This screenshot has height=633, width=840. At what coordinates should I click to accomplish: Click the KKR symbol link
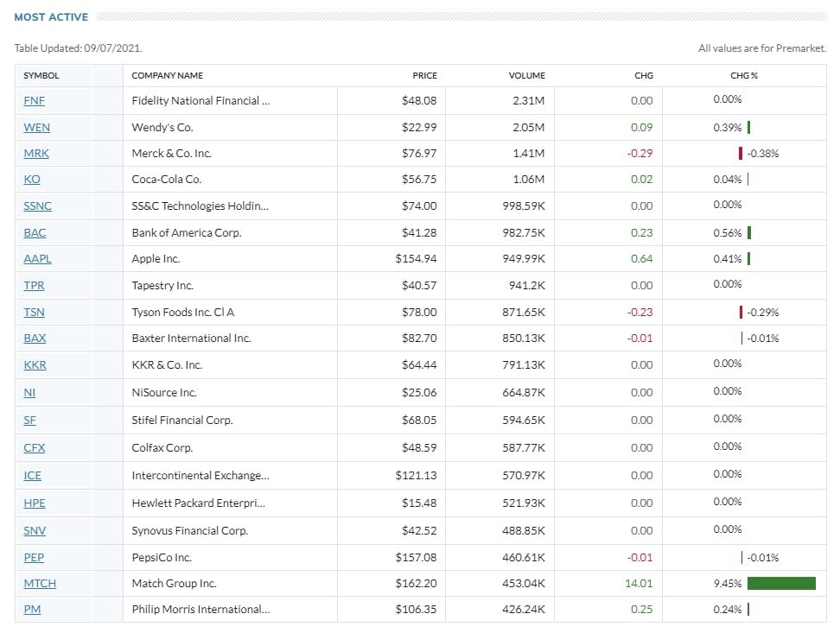[35, 365]
